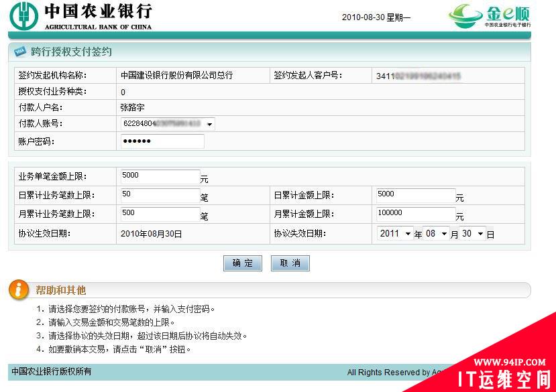
Task: Click the effective date 2010年08月30日
Action: pos(152,234)
